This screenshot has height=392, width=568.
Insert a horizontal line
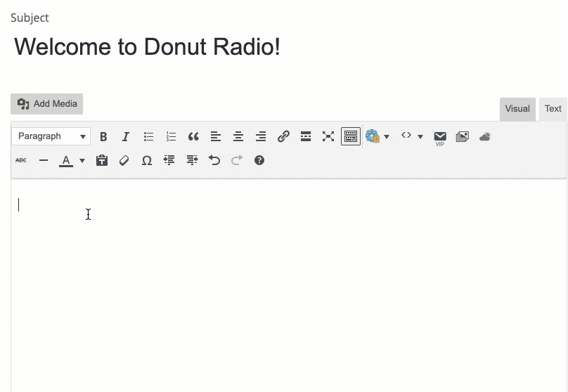(x=44, y=160)
